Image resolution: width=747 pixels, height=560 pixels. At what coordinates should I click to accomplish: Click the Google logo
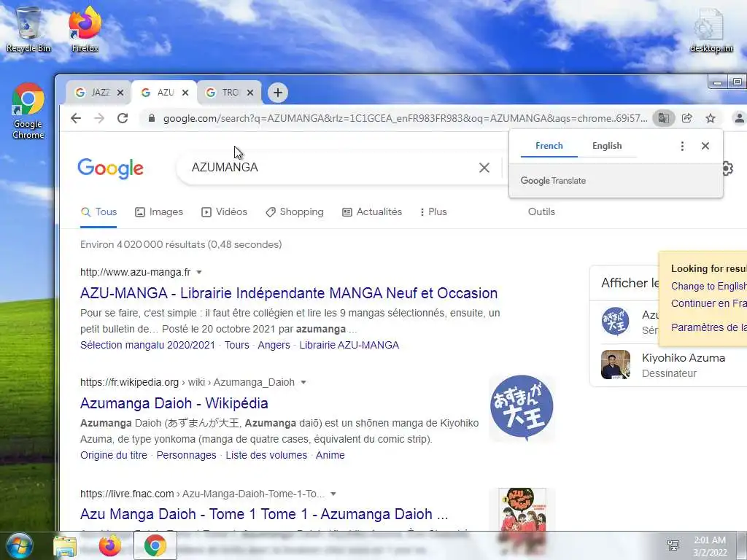click(111, 168)
